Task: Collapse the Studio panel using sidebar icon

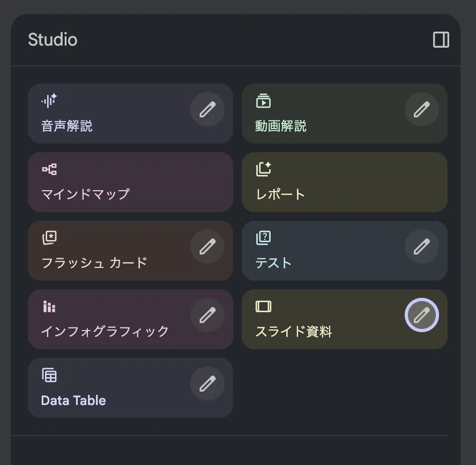Action: [441, 40]
